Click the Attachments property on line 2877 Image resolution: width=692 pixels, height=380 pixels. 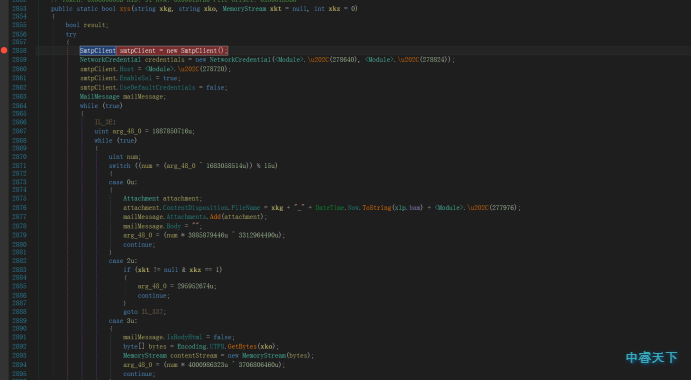click(186, 217)
